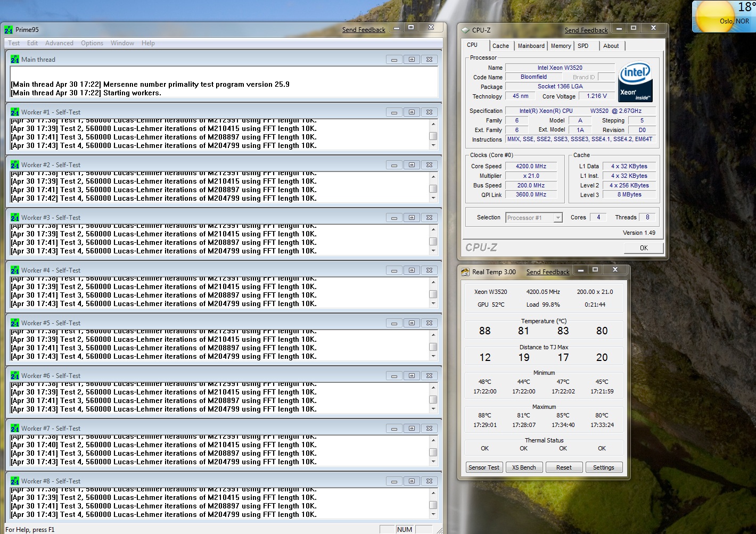The image size is (756, 534).
Task: Click the Name field Intel Xeon W3520
Action: point(560,68)
